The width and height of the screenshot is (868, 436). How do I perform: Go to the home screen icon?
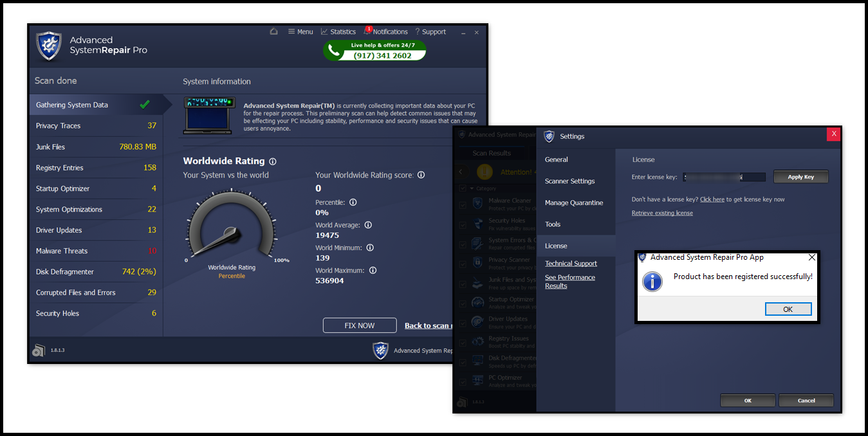click(273, 32)
